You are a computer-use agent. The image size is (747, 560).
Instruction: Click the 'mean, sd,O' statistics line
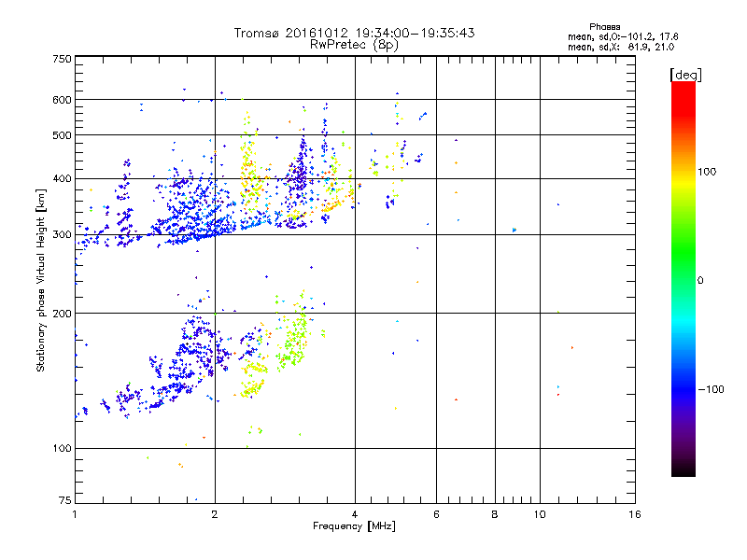pyautogui.click(x=623, y=36)
